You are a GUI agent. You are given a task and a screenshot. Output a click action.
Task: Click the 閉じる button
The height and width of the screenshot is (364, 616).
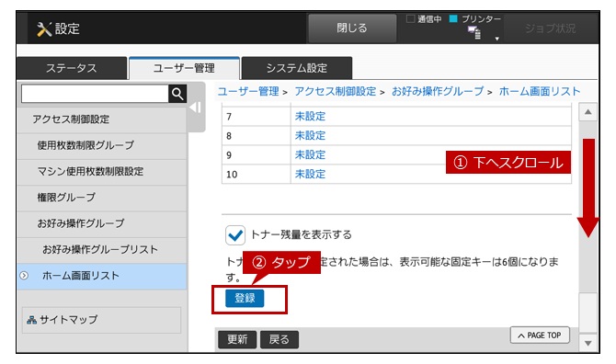[352, 28]
